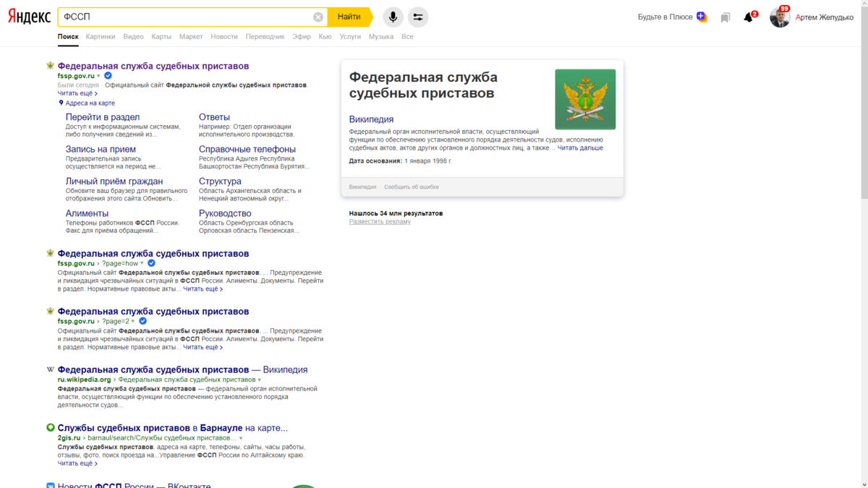Open the Кью tab
This screenshot has height=488, width=868.
(325, 37)
